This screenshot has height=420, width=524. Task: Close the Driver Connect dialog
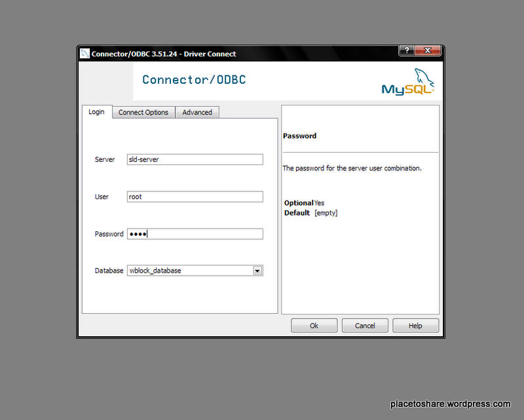point(428,50)
